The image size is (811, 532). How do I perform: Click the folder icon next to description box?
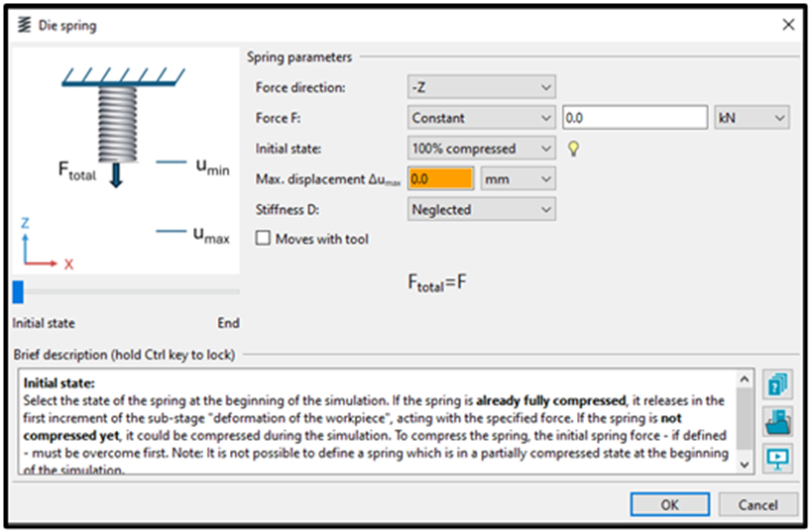tap(777, 421)
